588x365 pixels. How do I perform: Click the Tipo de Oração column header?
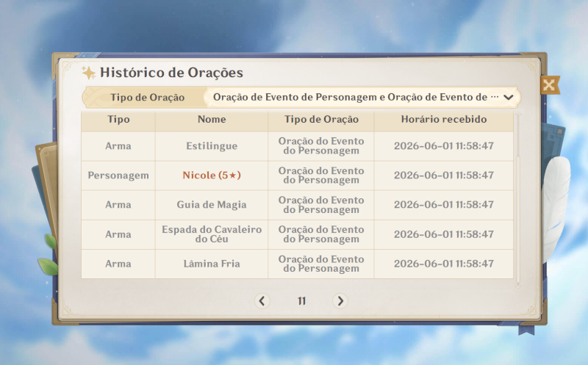point(321,119)
